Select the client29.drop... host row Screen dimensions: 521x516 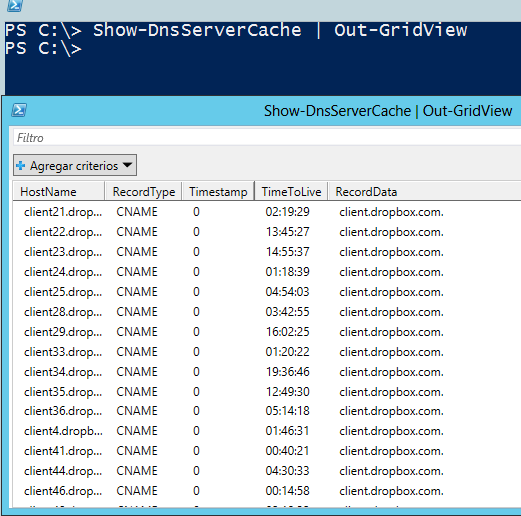pyautogui.click(x=267, y=332)
